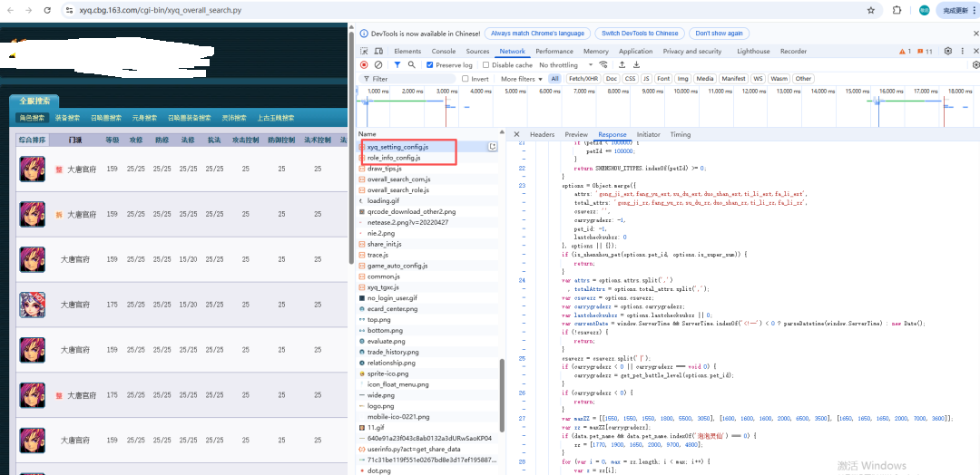Clear the network log
This screenshot has width=980, height=475.
click(378, 65)
